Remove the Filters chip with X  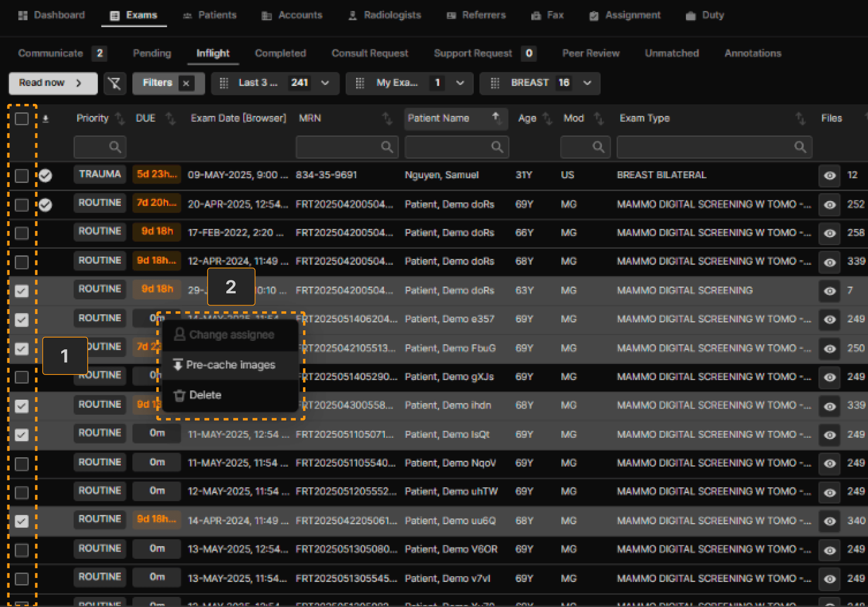[x=186, y=84]
